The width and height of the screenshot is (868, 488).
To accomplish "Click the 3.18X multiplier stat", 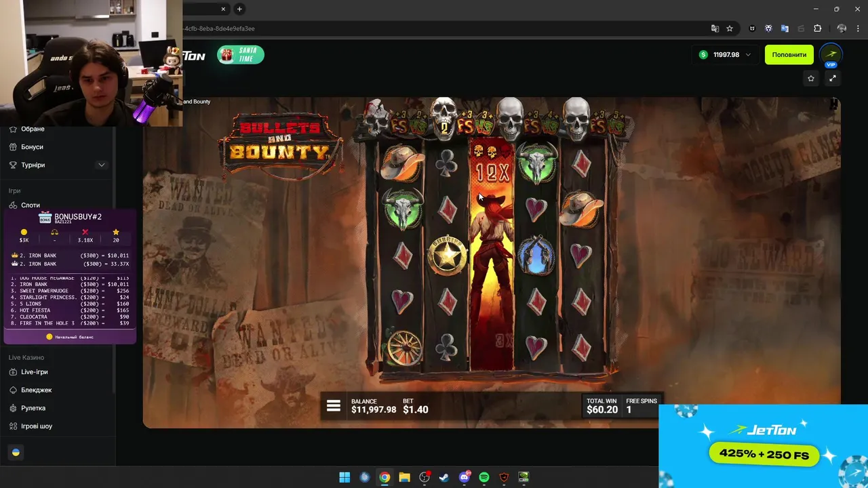I will [85, 236].
